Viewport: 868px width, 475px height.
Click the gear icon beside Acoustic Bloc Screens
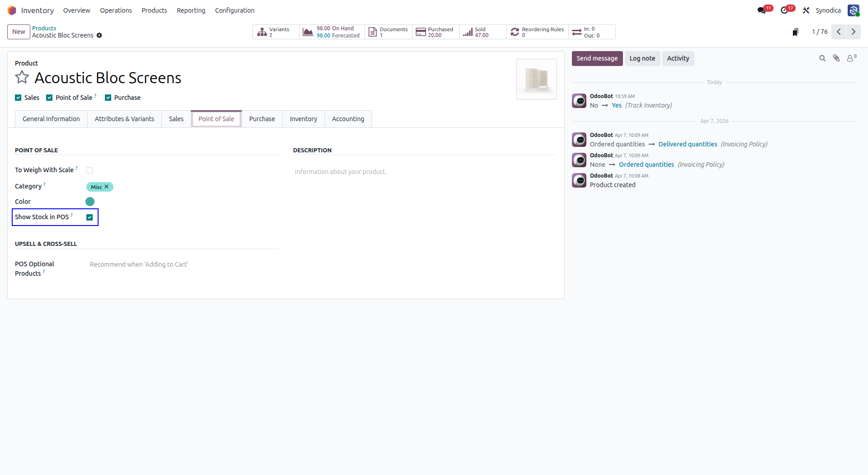click(x=99, y=35)
